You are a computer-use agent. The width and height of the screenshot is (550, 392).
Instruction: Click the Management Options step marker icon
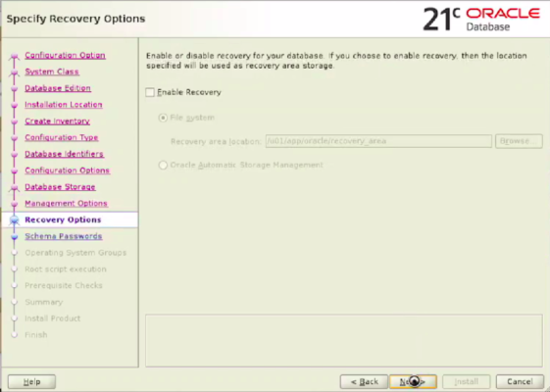coord(15,204)
